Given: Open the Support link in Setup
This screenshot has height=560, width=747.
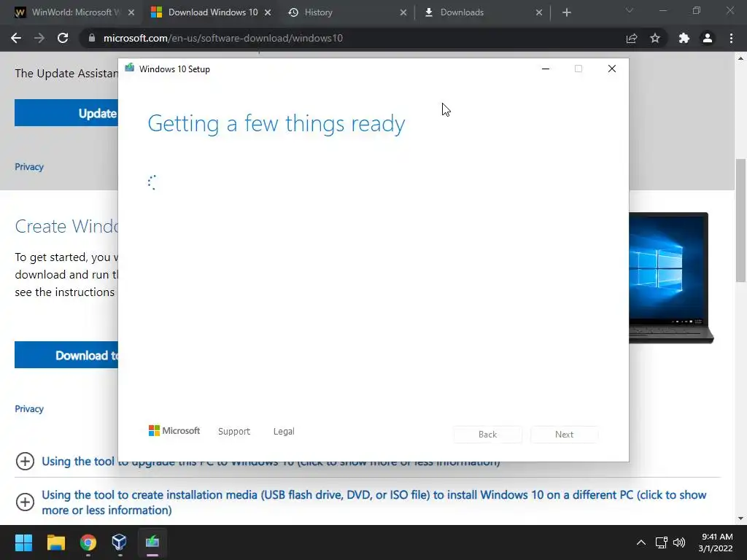Looking at the screenshot, I should tap(234, 432).
